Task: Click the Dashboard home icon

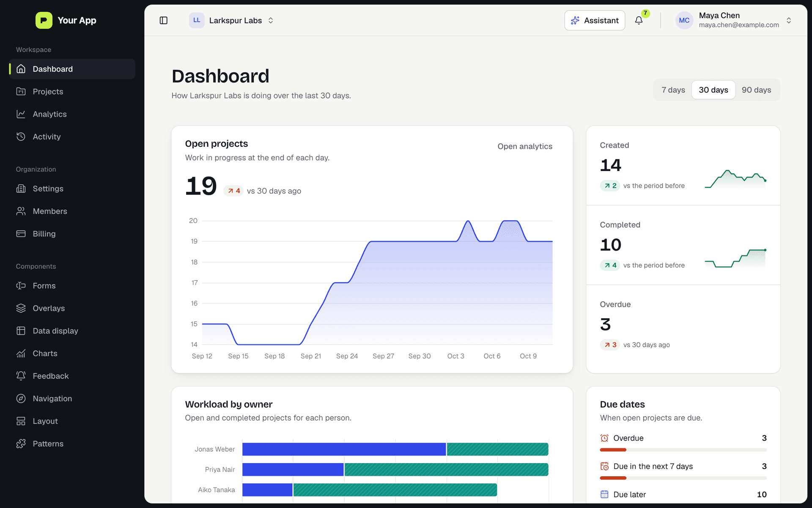Action: (x=21, y=69)
